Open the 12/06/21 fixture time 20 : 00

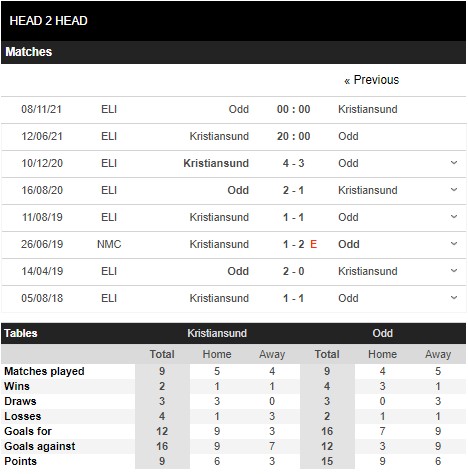[293, 136]
